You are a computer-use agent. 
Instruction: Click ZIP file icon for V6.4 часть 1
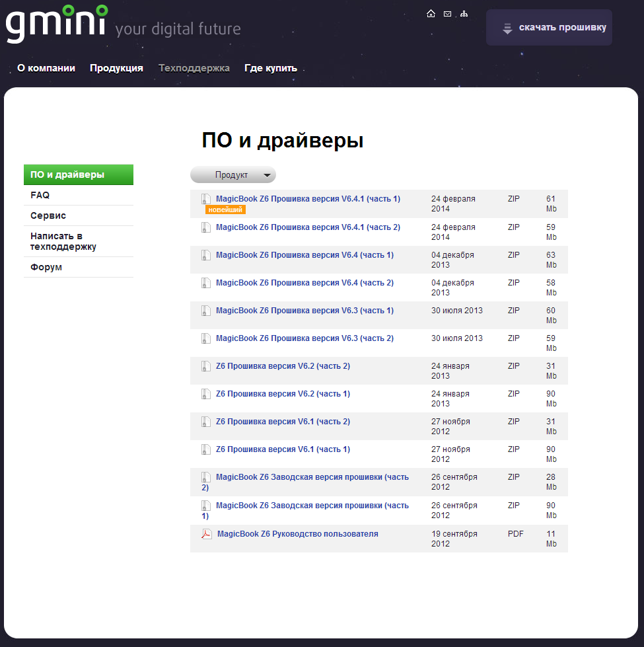coord(205,255)
